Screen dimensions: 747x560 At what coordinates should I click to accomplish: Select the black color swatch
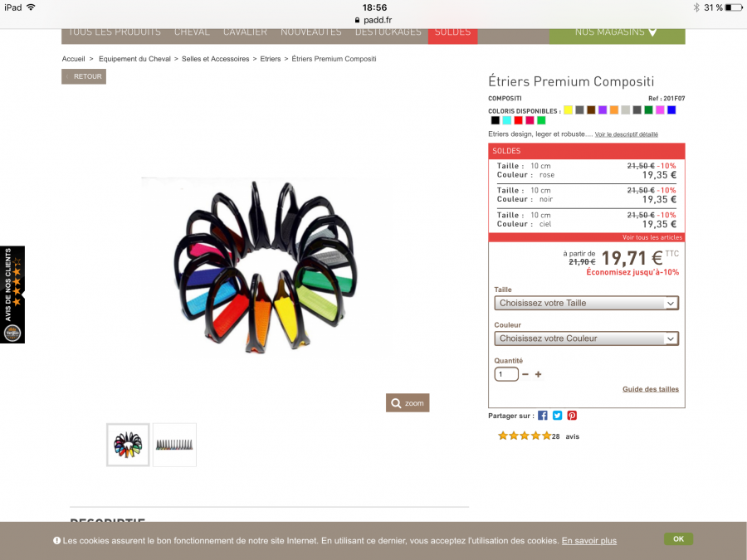(x=496, y=120)
